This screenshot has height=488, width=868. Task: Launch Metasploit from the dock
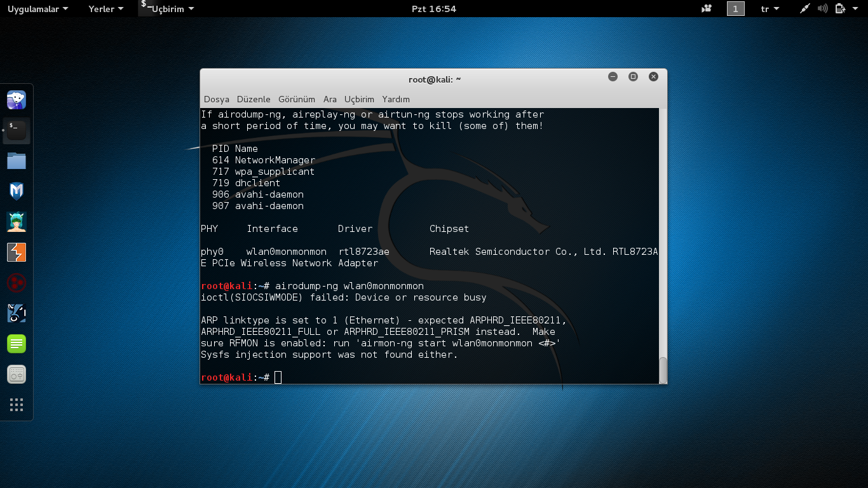[17, 191]
